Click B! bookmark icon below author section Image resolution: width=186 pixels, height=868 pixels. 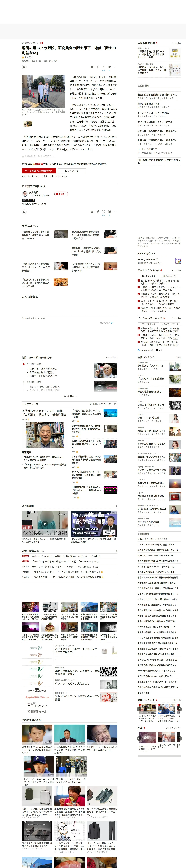109,212
